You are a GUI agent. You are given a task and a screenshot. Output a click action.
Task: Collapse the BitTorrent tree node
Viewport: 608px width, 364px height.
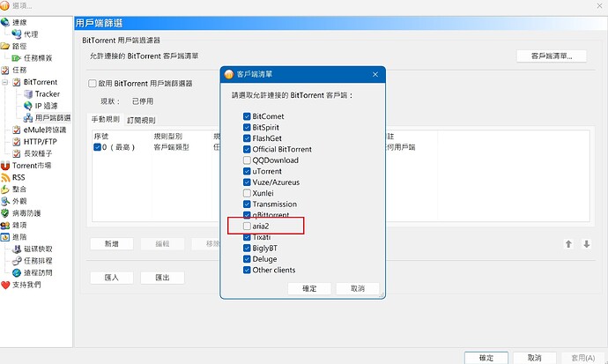pyautogui.click(x=5, y=82)
